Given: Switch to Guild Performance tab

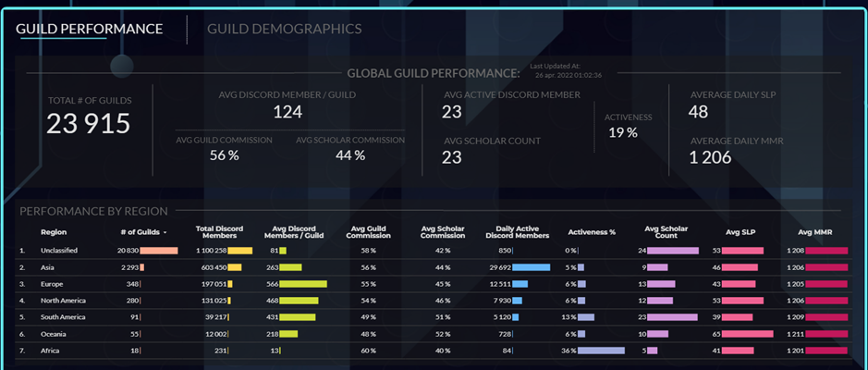Looking at the screenshot, I should pyautogui.click(x=89, y=29).
